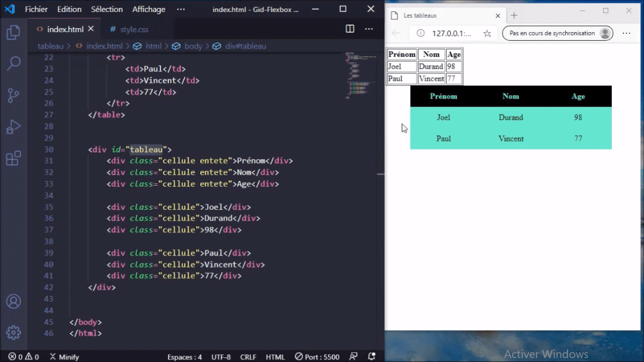The width and height of the screenshot is (644, 362).
Task: Click the sync profile button
Action: [557, 33]
